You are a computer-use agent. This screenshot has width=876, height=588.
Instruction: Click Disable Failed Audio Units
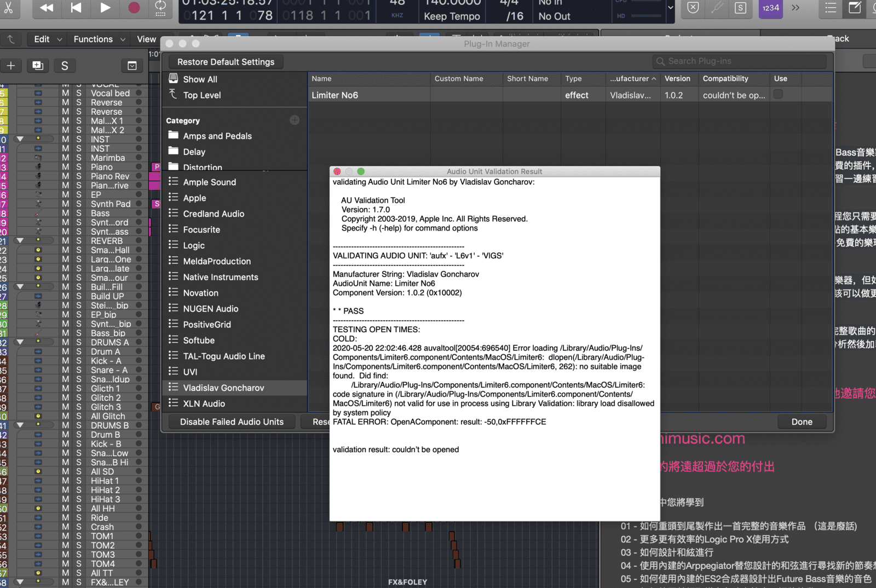click(232, 422)
